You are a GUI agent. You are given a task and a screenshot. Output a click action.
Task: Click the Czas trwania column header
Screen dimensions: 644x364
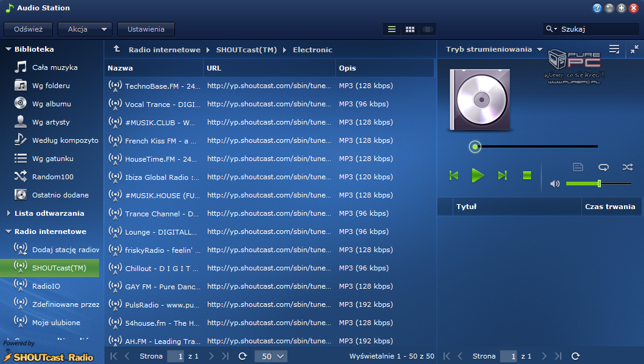click(x=611, y=207)
